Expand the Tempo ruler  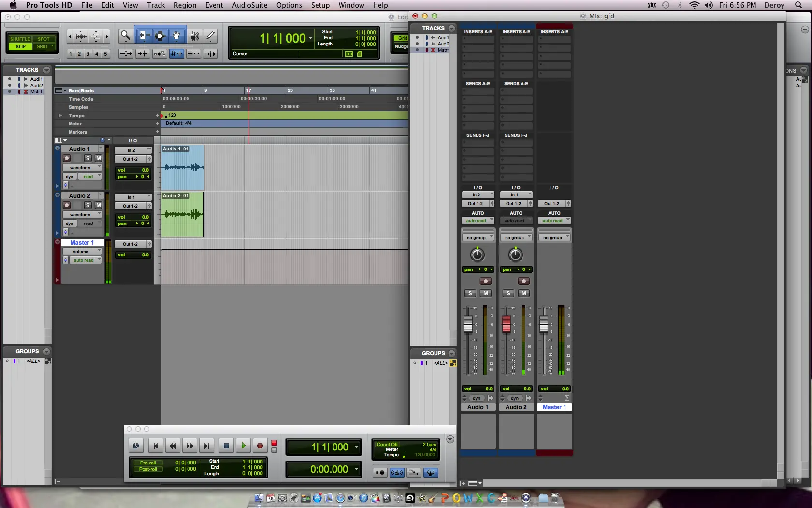(60, 116)
